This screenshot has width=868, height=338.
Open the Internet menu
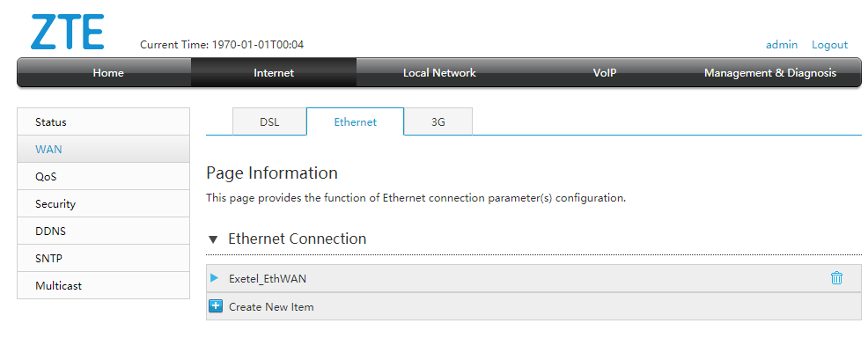coord(274,73)
